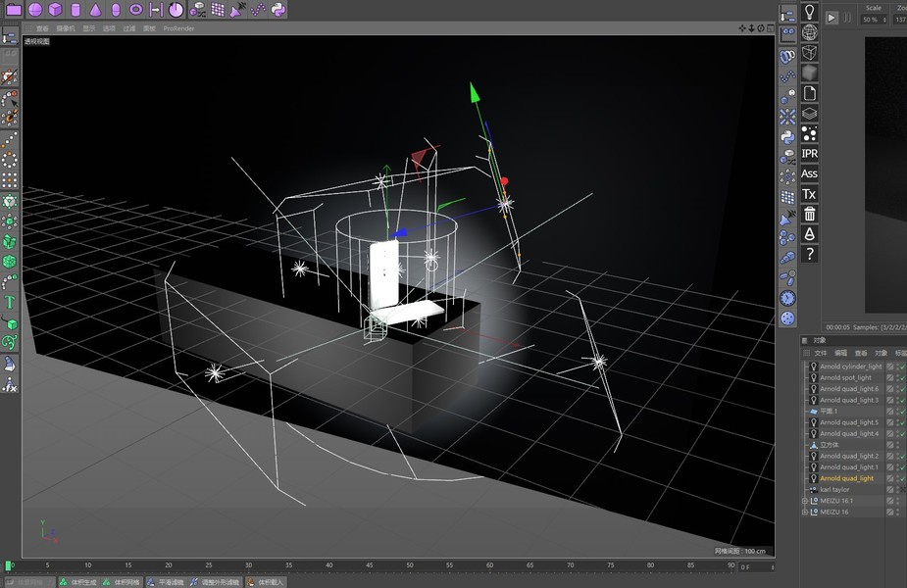
Task: Click the 调整外形滤镜 button in bottom bar
Action: pos(215,582)
